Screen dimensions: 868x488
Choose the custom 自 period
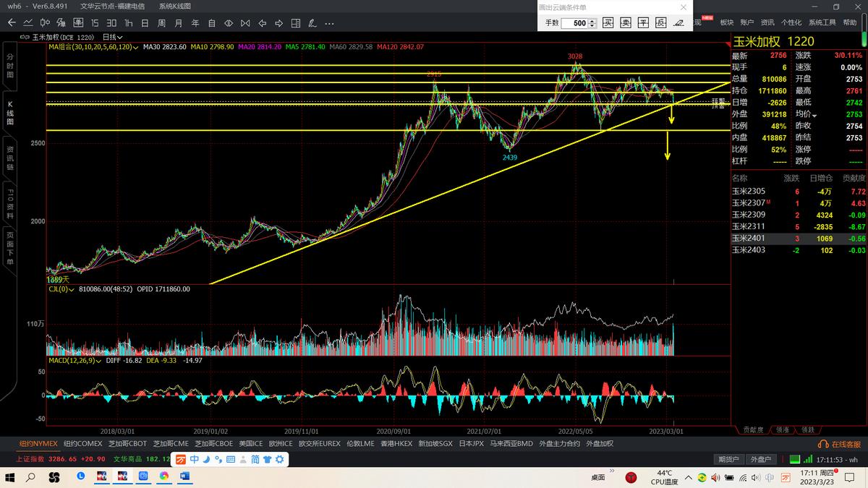coord(211,22)
